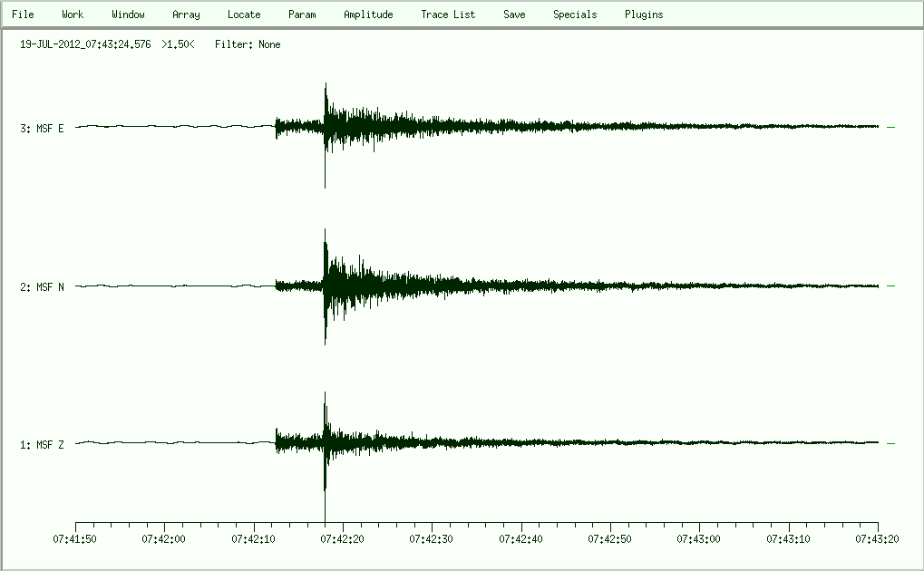Click the Param menu
The height and width of the screenshot is (571, 924).
302,15
